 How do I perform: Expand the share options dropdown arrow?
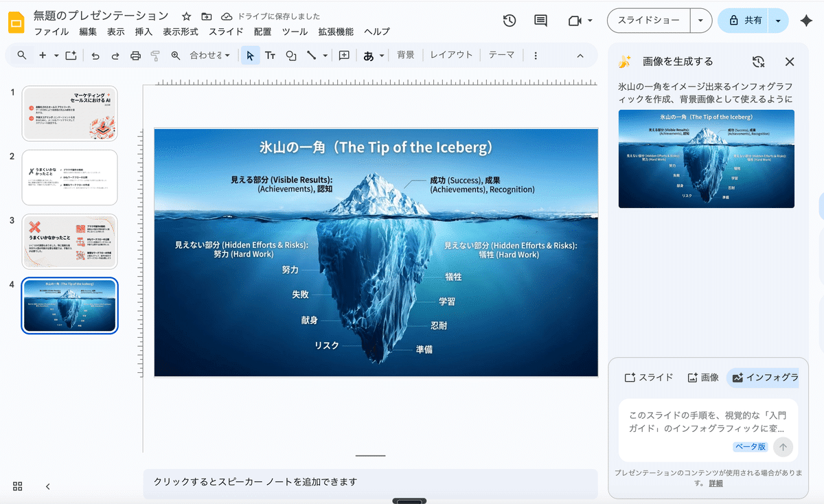pos(778,21)
